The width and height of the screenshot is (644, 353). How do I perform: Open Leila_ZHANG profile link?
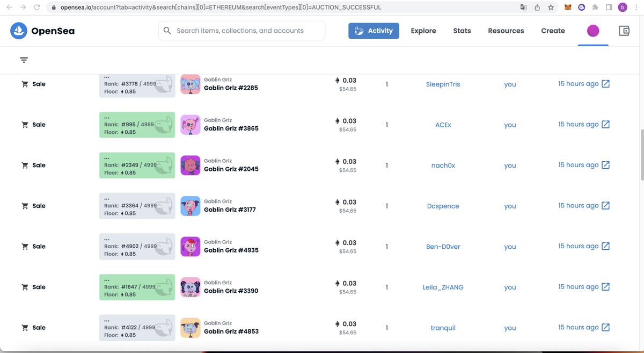coord(443,287)
